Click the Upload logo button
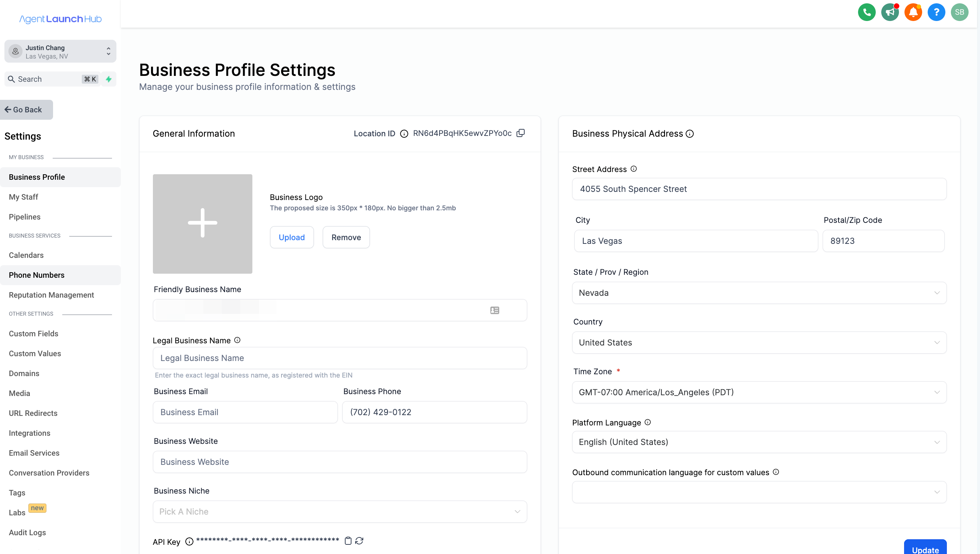 click(291, 237)
